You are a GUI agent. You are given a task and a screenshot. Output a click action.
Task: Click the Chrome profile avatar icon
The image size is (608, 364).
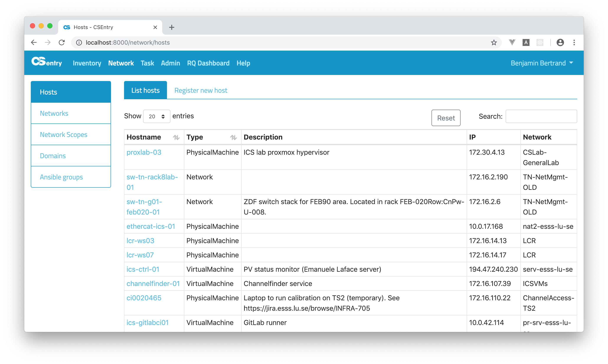pos(560,42)
